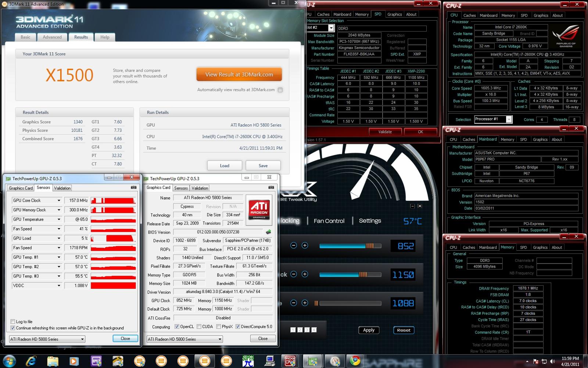Open the GPU Load sensor dropdown
Screen dimensions: 588x368
pyautogui.click(x=58, y=238)
